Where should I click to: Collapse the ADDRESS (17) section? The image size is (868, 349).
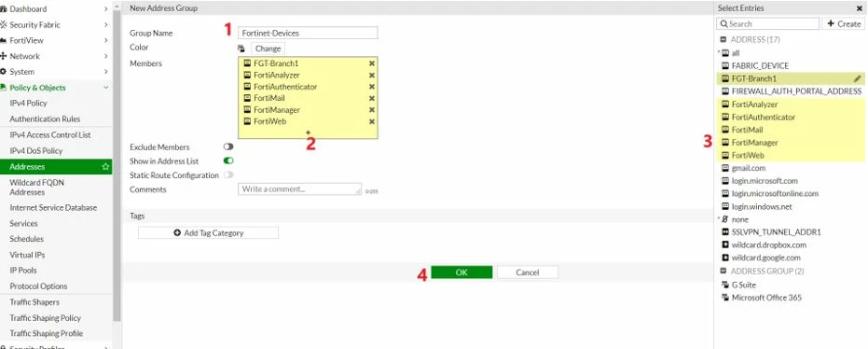tap(723, 40)
